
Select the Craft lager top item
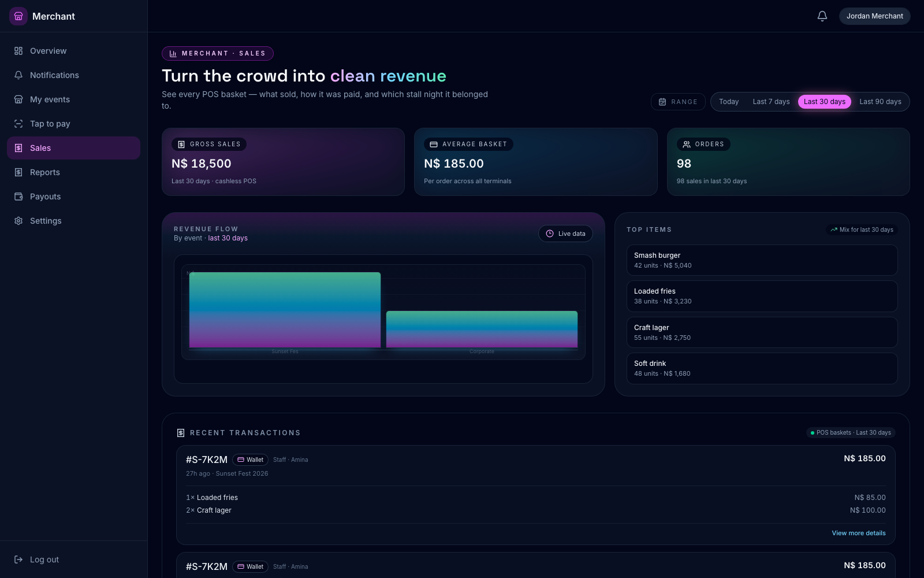(x=762, y=332)
